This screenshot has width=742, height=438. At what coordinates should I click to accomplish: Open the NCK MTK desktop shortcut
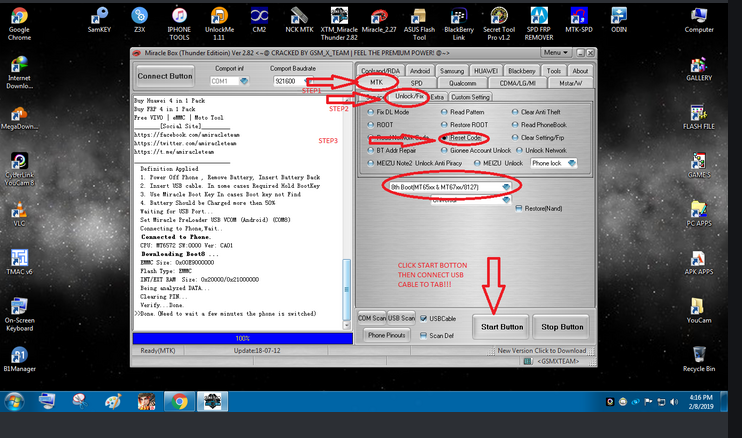click(299, 20)
